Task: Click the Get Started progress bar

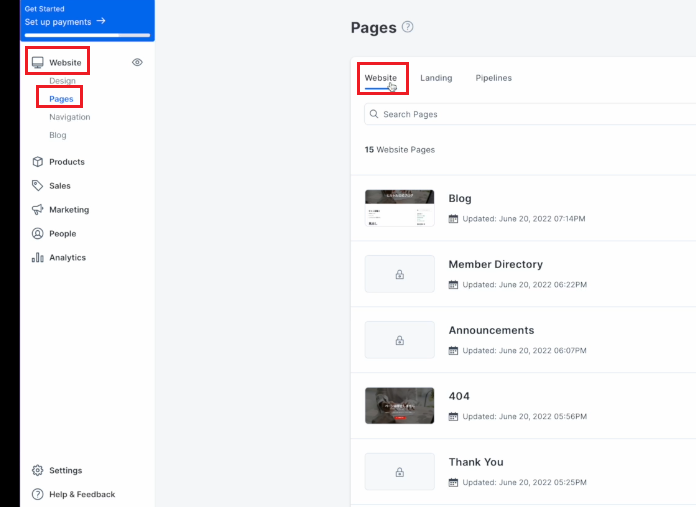Action: click(87, 35)
